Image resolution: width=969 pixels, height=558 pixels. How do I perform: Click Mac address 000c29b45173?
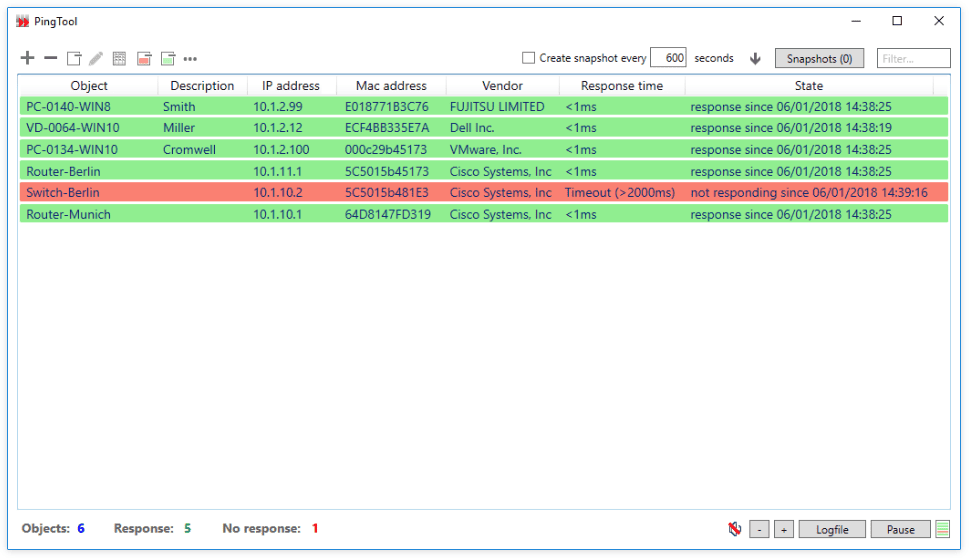(386, 150)
